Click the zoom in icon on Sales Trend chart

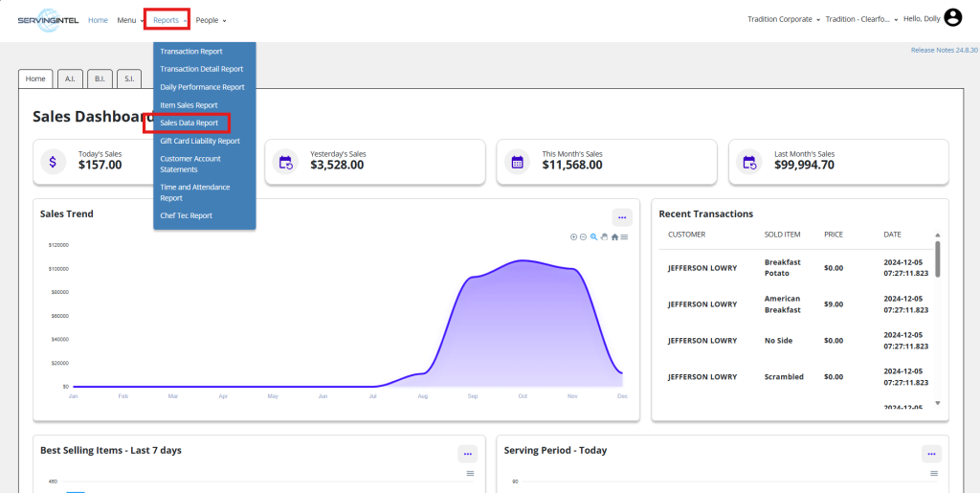tap(574, 236)
